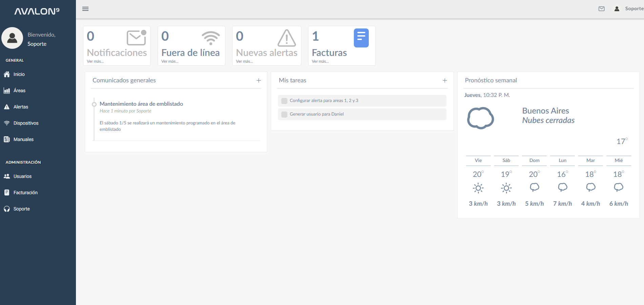Open the Soporte user menu in top bar
Image resolution: width=644 pixels, height=305 pixels.
pos(634,9)
